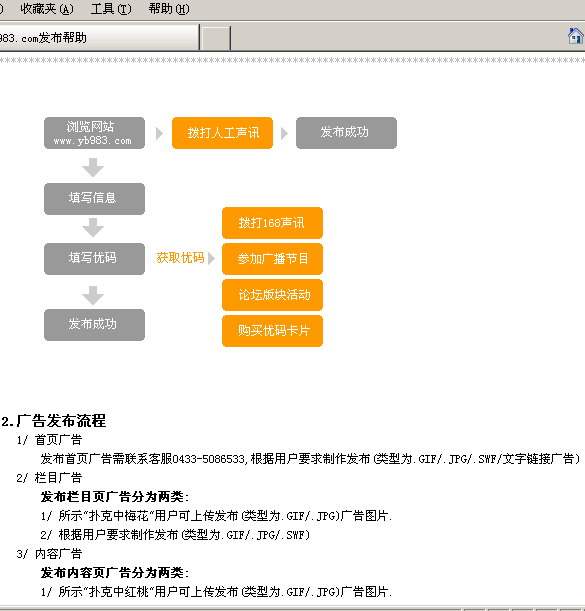Click the 拨打168声讯 orange button
Image resolution: width=585 pixels, height=611 pixels.
pyautogui.click(x=272, y=223)
